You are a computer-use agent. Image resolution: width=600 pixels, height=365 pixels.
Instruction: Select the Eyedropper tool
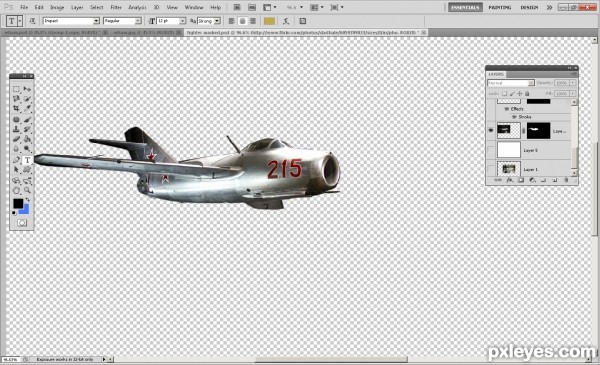coord(27,109)
